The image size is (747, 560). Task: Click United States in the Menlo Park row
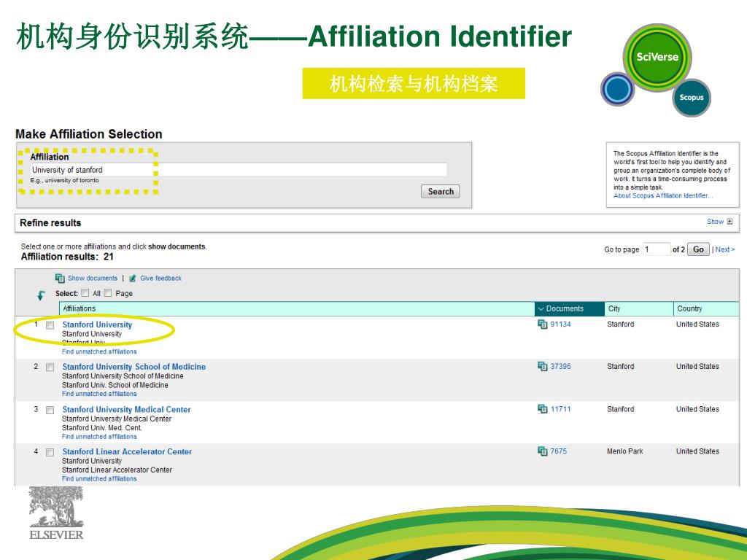[x=697, y=451]
